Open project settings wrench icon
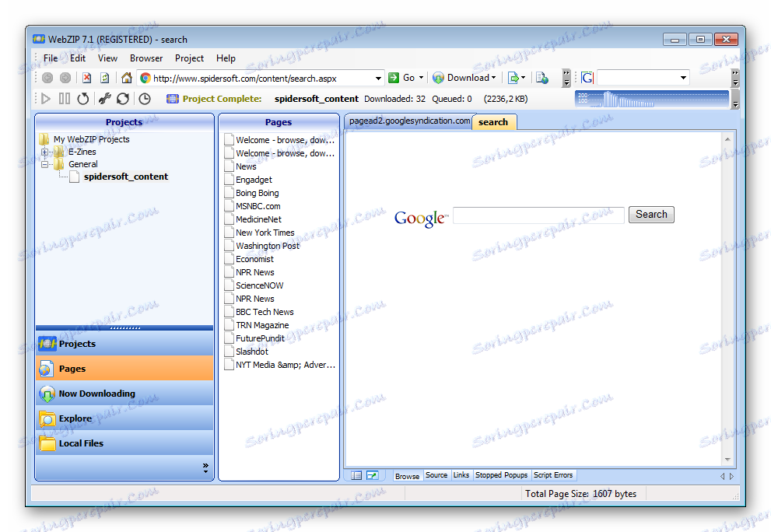The width and height of the screenshot is (771, 532). [104, 99]
